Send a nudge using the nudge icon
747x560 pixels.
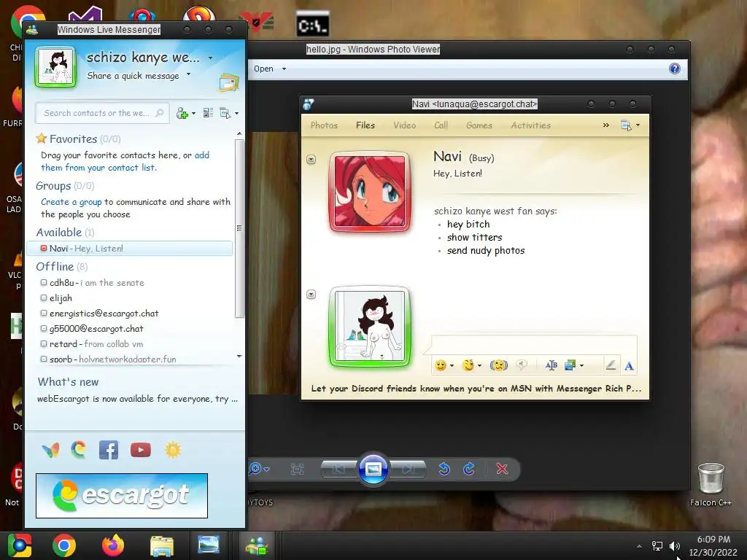point(499,365)
